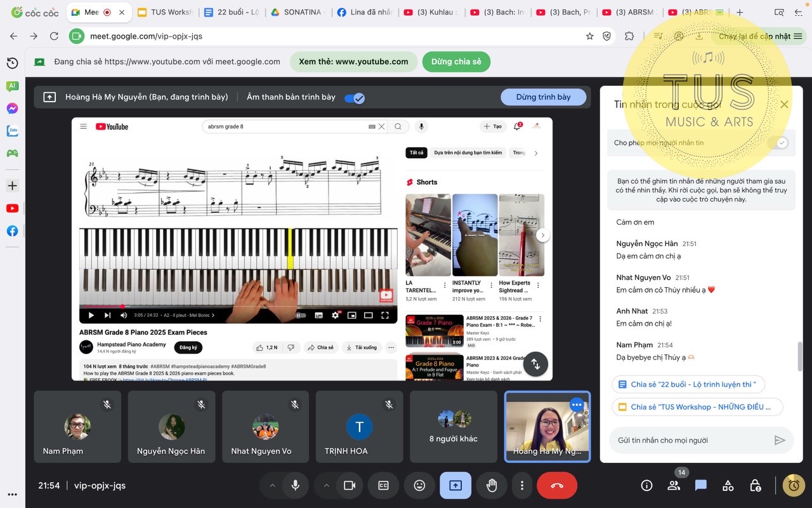Click Xem thẻ: www.youtube.com button
Screen dimensions: 812x508
point(353,62)
